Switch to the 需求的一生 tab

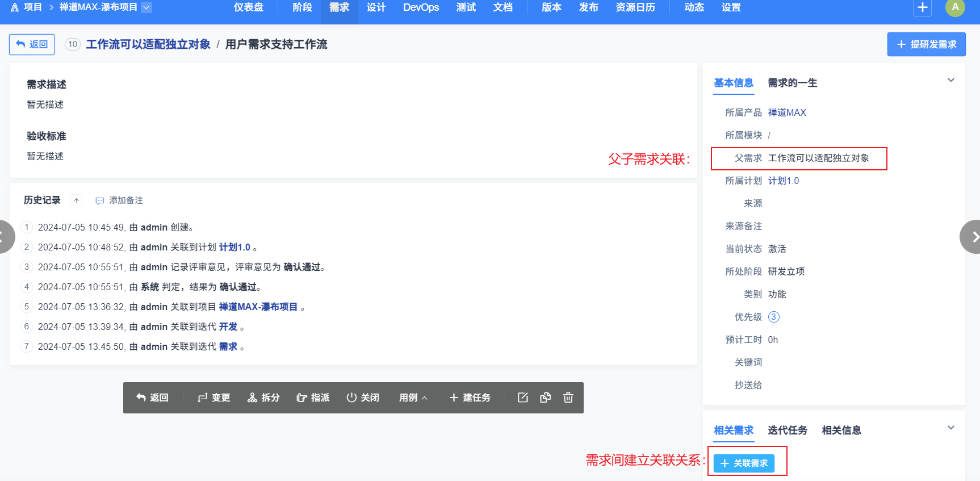click(x=792, y=83)
